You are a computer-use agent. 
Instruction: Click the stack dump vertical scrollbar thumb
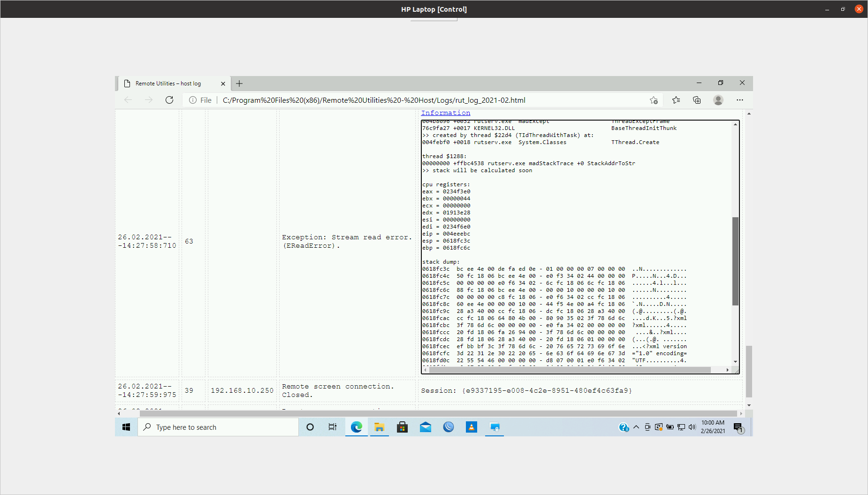735,261
